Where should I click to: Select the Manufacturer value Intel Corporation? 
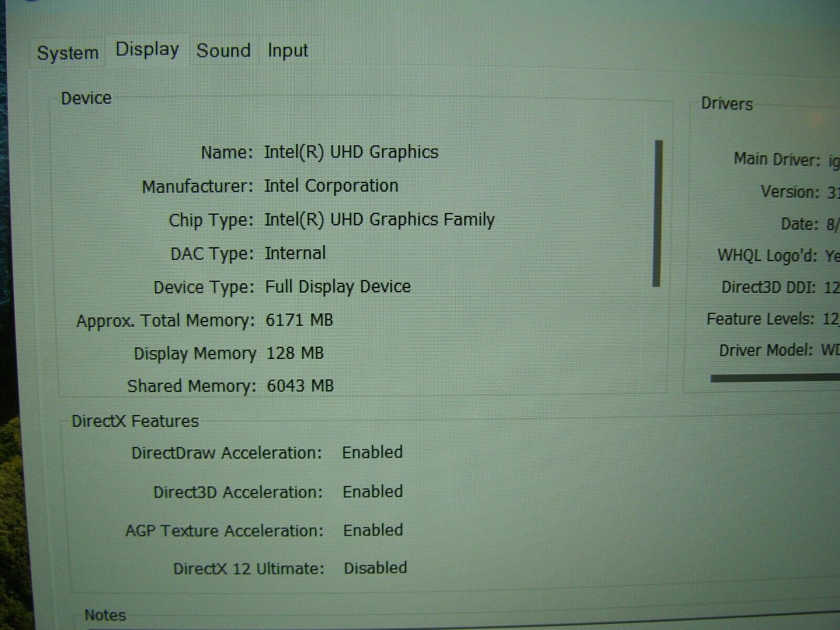(x=331, y=186)
